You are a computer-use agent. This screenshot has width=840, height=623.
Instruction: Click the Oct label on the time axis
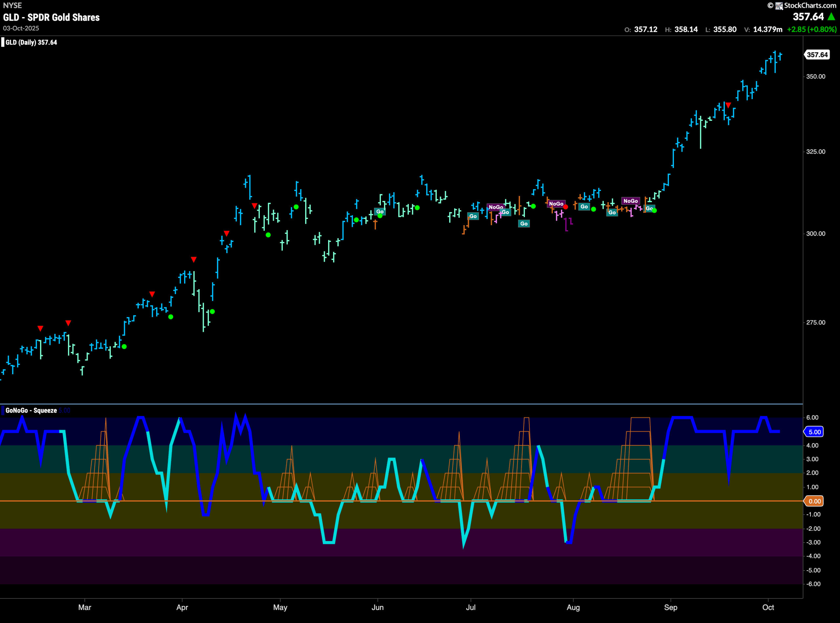point(768,608)
